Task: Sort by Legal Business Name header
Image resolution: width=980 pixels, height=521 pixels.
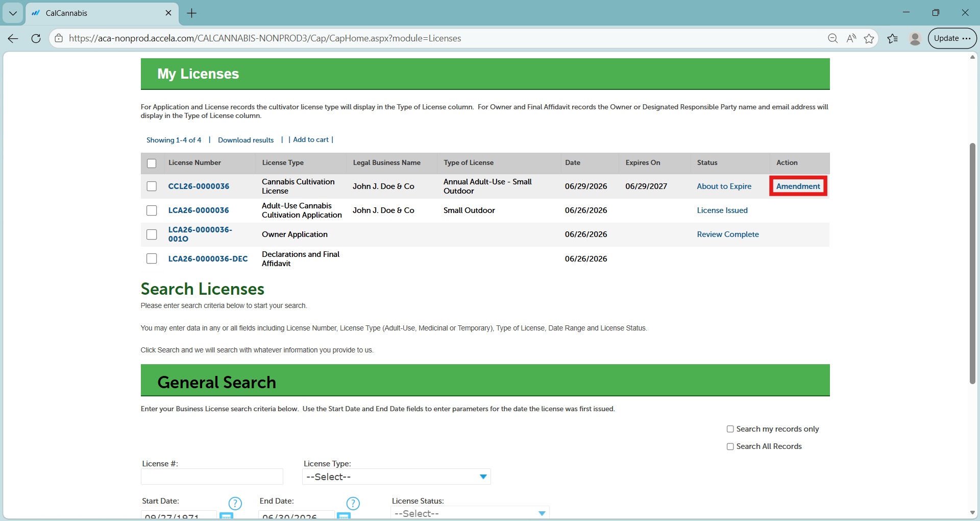Action: (x=387, y=162)
